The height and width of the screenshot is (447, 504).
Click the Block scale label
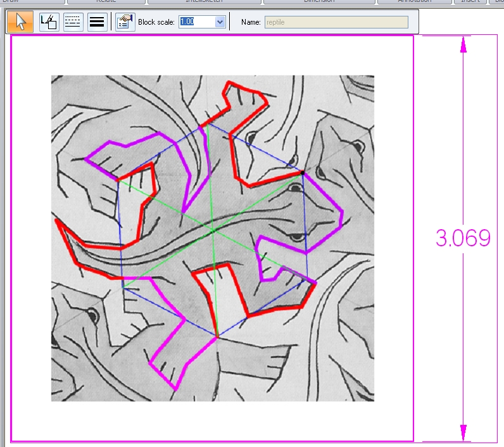[x=156, y=22]
